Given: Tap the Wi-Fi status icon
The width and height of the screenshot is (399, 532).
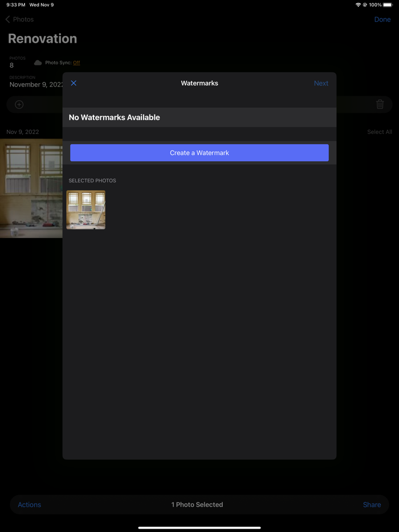Looking at the screenshot, I should pos(358,5).
